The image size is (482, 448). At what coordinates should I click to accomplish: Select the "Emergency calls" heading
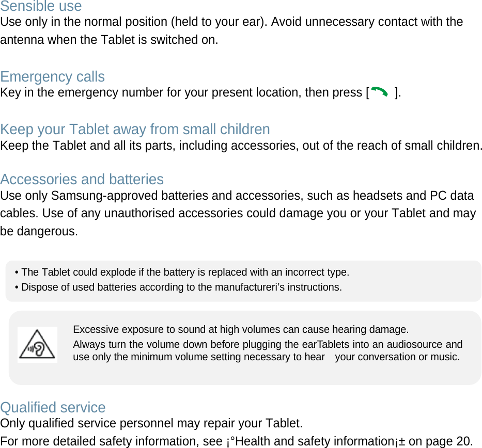[52, 77]
